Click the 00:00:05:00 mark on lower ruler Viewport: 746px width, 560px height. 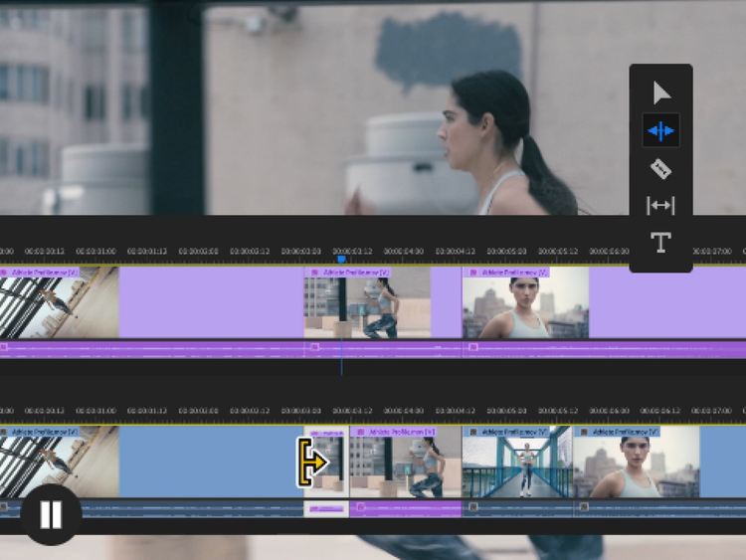click(x=506, y=410)
